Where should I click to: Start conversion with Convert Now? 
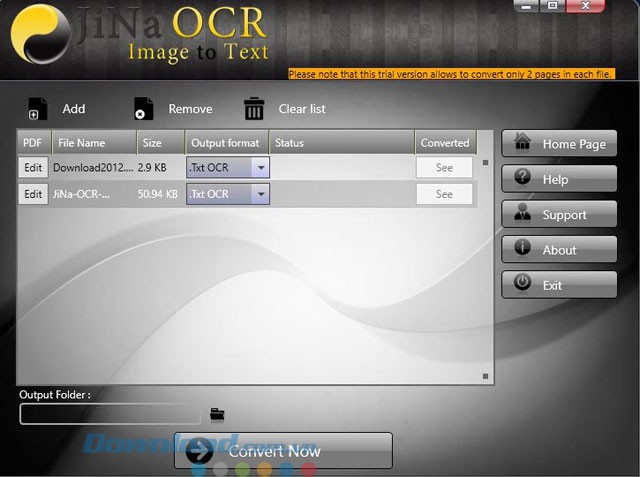tap(283, 451)
